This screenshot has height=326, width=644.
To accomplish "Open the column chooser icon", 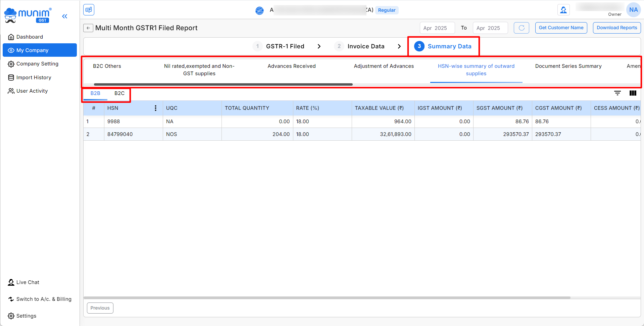I will [x=633, y=93].
